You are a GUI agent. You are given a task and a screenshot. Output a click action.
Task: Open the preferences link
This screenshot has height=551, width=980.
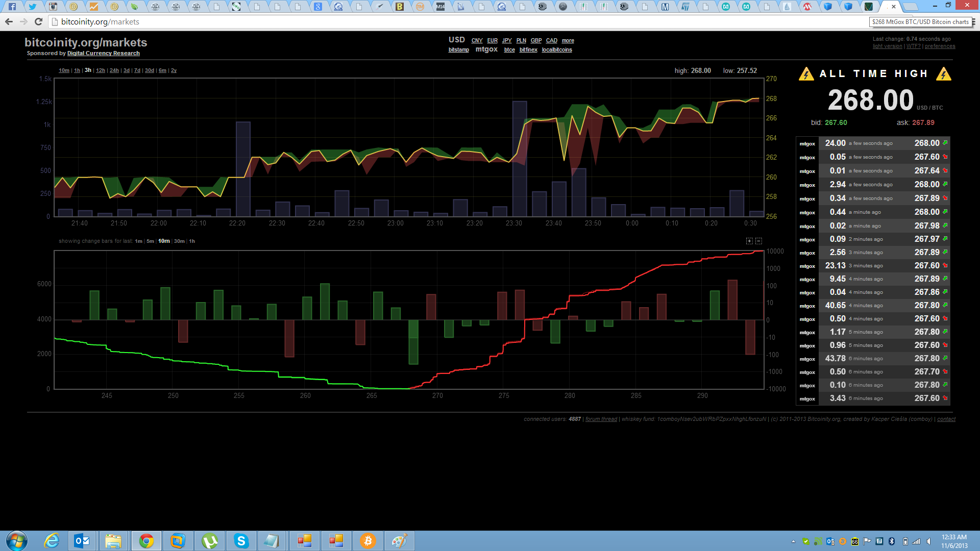(x=940, y=46)
